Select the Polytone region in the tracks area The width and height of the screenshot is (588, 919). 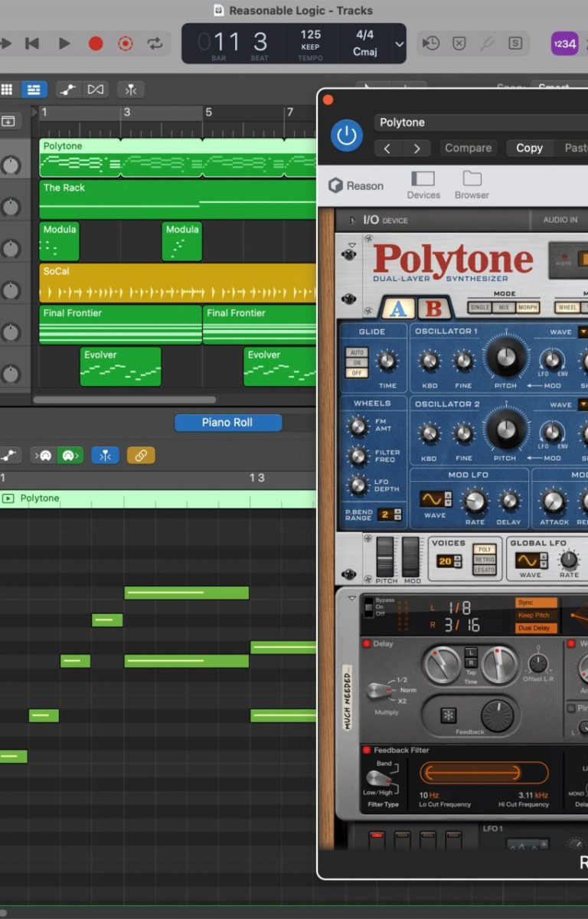tap(178, 157)
